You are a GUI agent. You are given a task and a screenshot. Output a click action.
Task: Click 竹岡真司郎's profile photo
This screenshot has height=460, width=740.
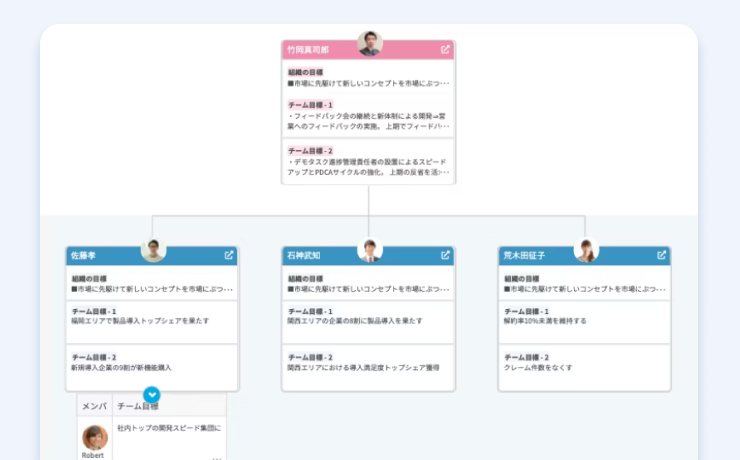pyautogui.click(x=370, y=44)
